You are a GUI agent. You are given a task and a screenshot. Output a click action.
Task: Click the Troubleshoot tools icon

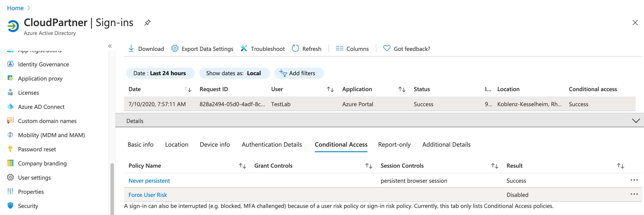point(244,48)
